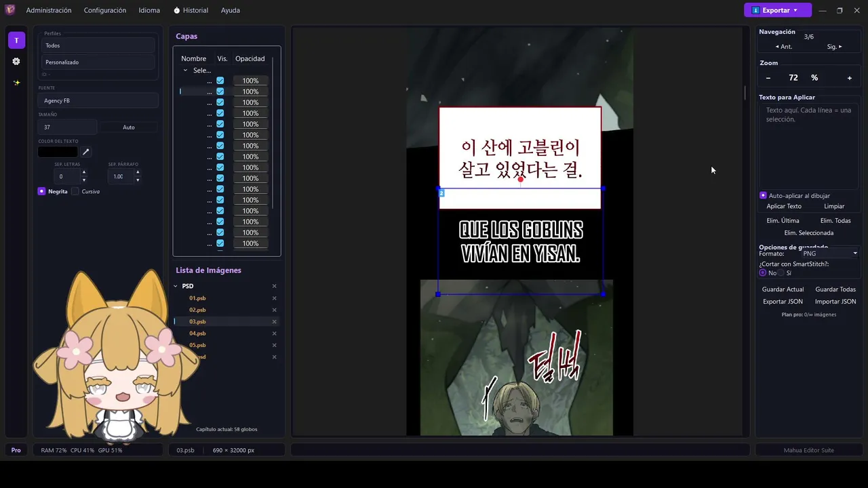Open the Administración menu
The image size is (868, 488).
(49, 10)
